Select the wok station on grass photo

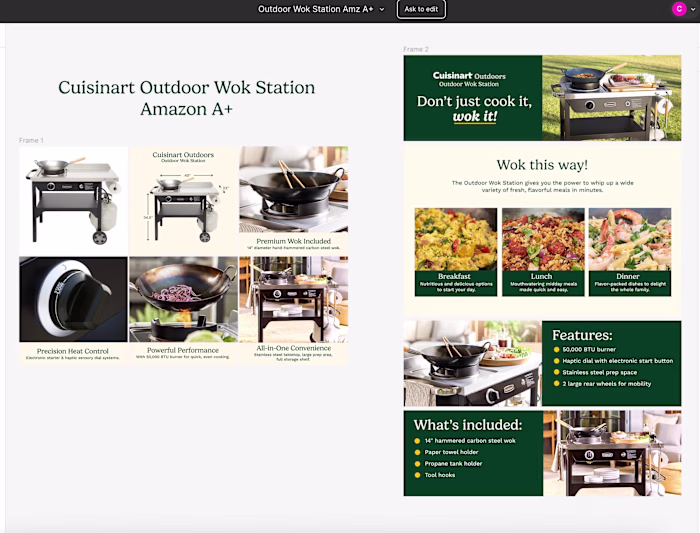(x=612, y=98)
